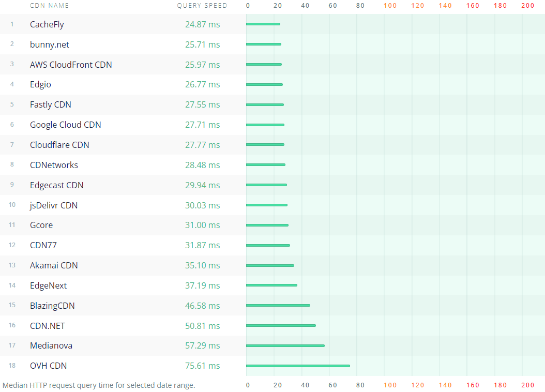This screenshot has height=392, width=545.
Task: Click AWS CloudFront CDN name
Action: (x=71, y=65)
